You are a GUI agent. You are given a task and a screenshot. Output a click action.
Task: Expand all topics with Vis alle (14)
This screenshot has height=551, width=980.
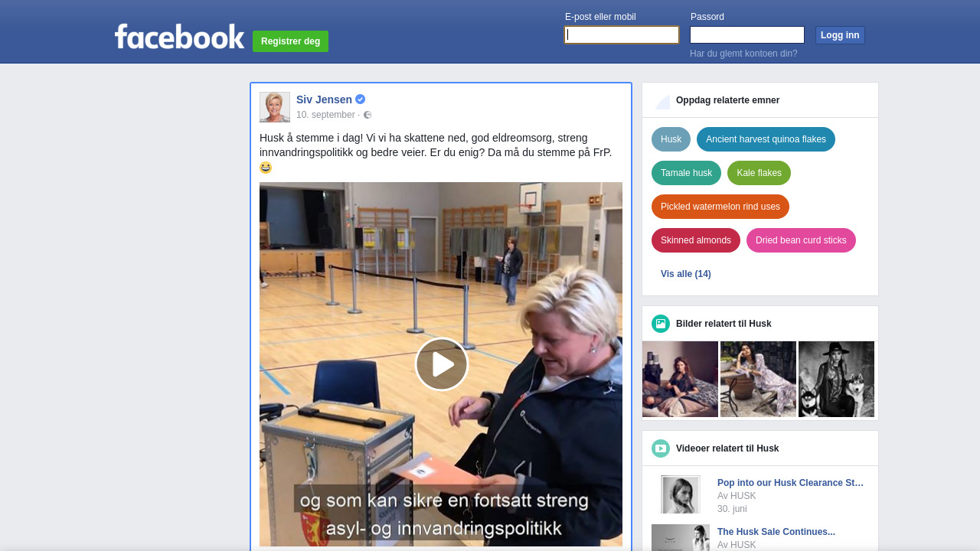[x=686, y=274]
